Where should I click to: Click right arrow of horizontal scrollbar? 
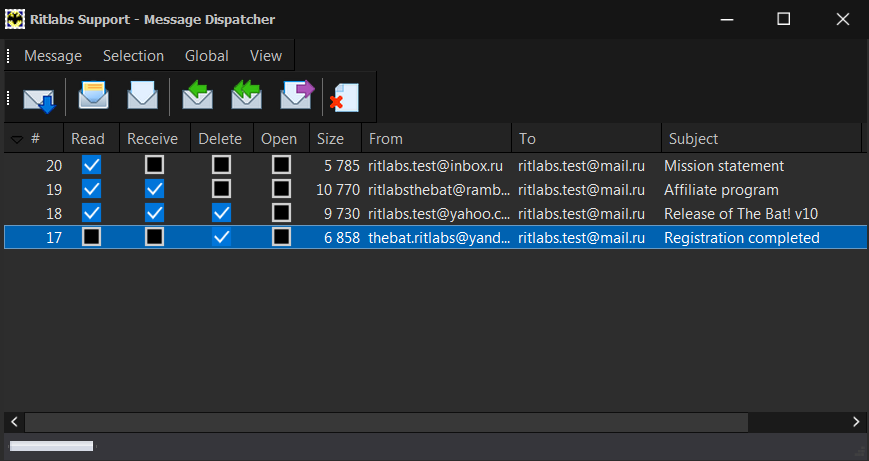click(x=855, y=422)
